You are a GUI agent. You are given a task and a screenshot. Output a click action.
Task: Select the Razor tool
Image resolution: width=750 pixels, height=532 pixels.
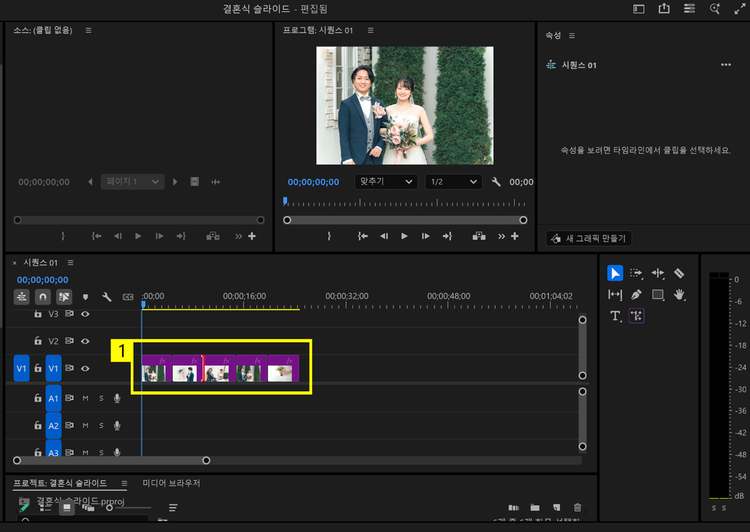679,273
